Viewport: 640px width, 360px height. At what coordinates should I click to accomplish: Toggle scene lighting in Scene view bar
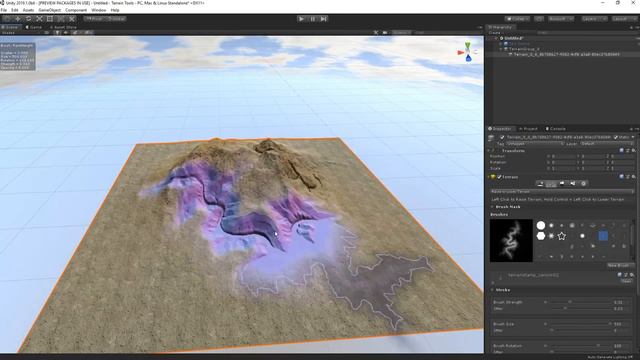pyautogui.click(x=57, y=33)
